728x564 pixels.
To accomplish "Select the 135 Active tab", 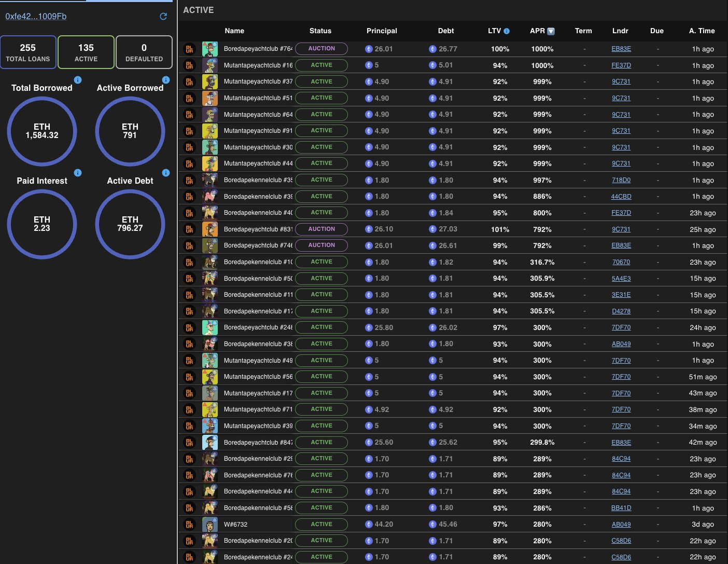I will coord(86,52).
